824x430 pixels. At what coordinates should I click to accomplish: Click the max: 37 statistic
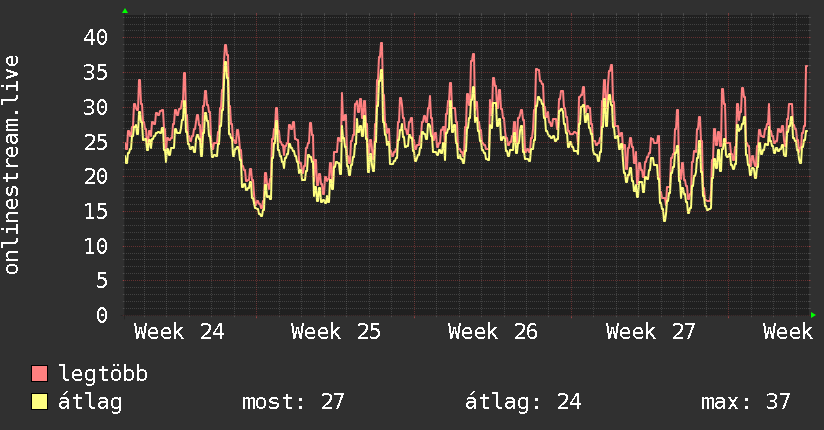click(x=745, y=402)
